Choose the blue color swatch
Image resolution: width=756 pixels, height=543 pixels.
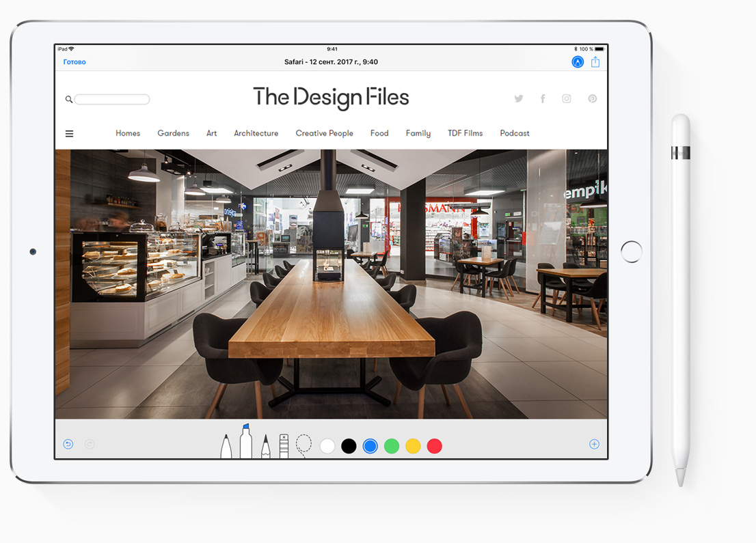click(x=370, y=446)
